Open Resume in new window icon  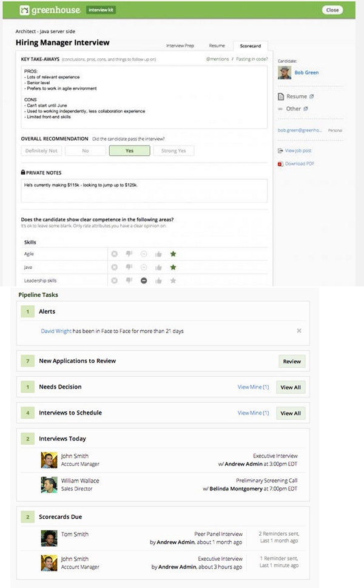point(312,96)
